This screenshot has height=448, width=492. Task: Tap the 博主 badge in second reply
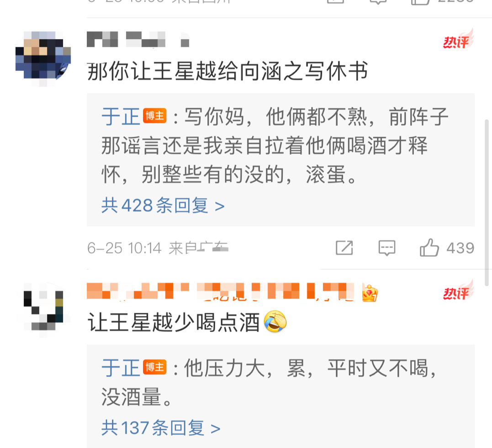155,367
